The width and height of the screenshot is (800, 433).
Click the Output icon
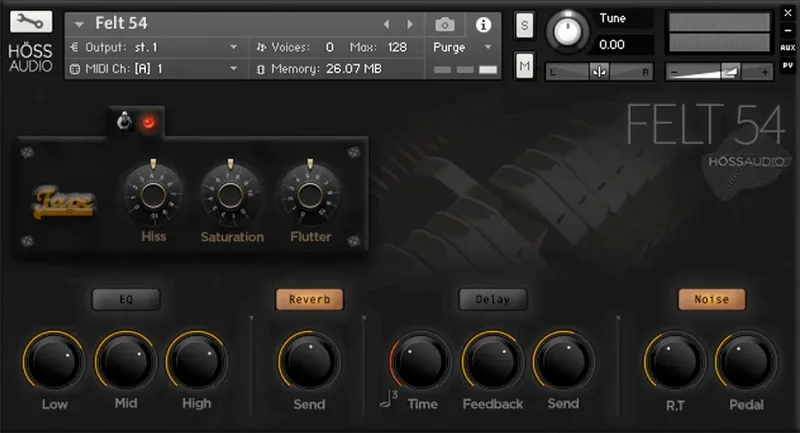(74, 47)
